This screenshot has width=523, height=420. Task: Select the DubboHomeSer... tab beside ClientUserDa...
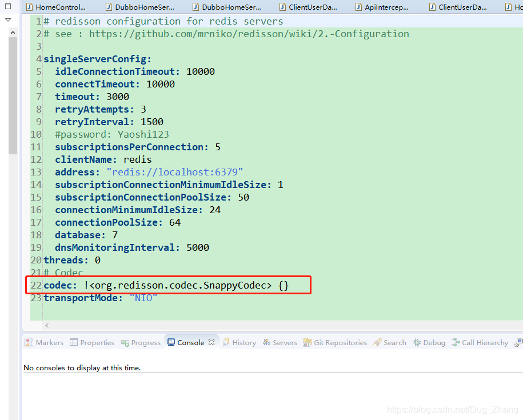click(227, 7)
